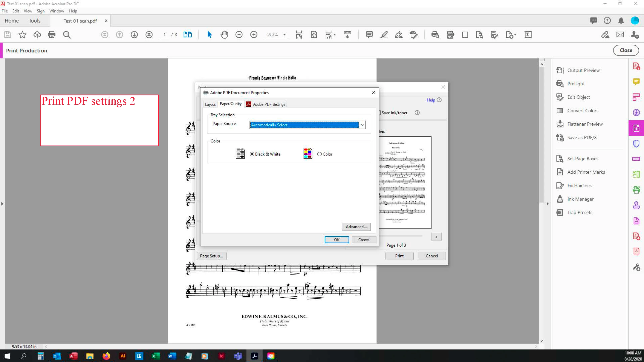Open the zoom percentage dropdown

click(x=284, y=35)
